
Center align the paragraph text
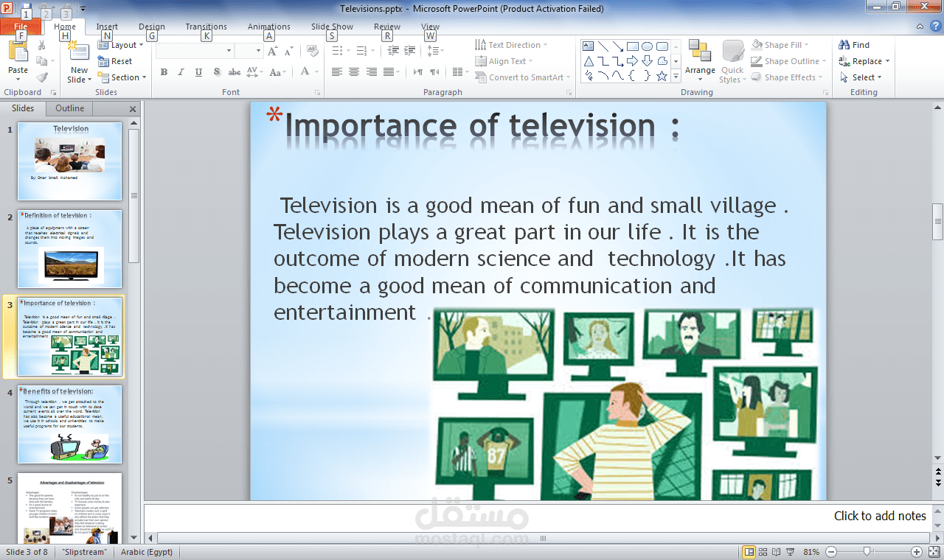[x=353, y=71]
